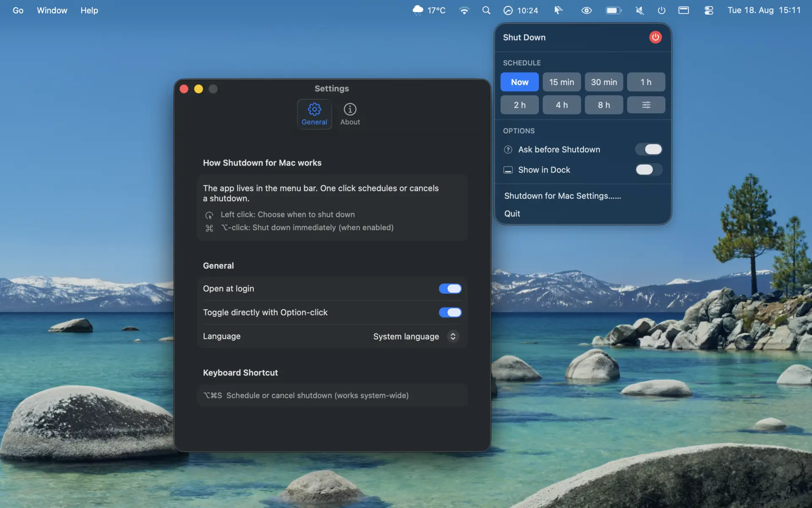The height and width of the screenshot is (508, 812).
Task: Select Shutdown for Mac Settings menu entry
Action: click(x=562, y=196)
